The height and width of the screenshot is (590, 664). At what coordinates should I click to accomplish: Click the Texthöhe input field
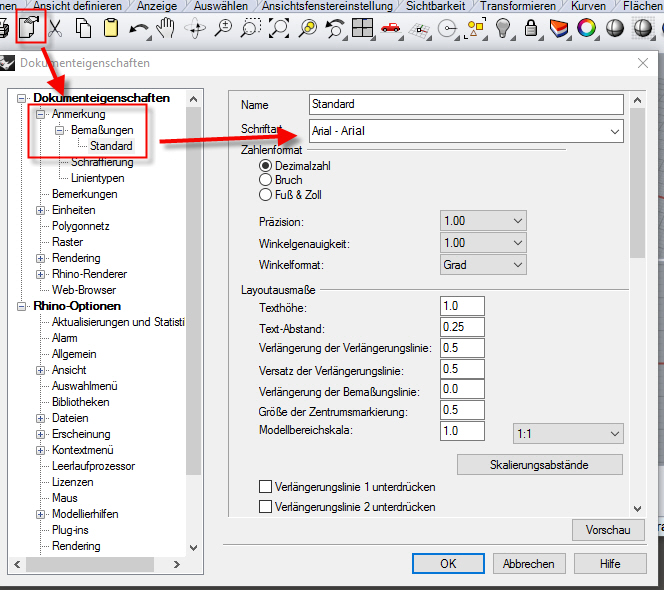pos(461,306)
